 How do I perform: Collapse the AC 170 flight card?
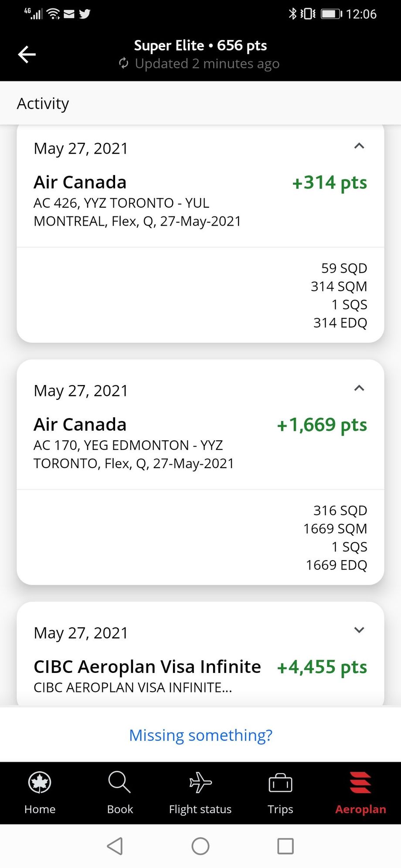(x=359, y=388)
